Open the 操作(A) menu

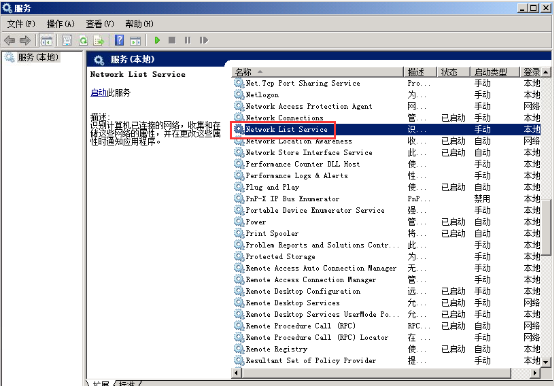click(60, 24)
